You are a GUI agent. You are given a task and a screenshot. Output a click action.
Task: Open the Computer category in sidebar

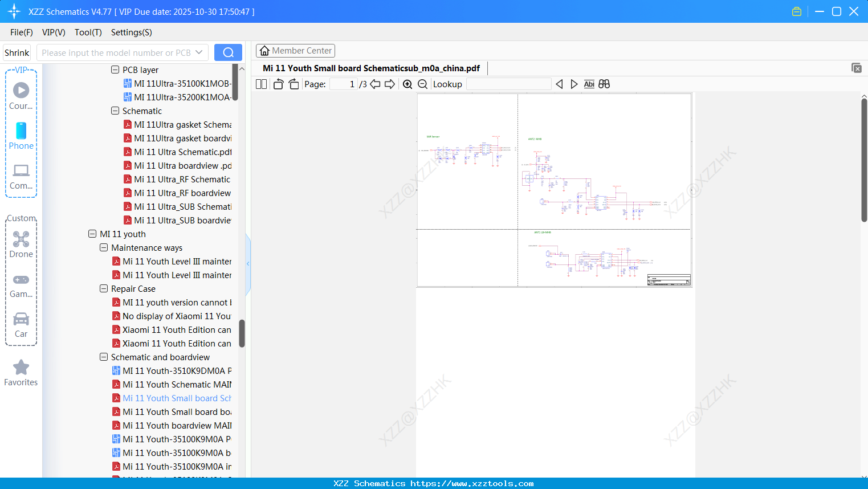[21, 176]
